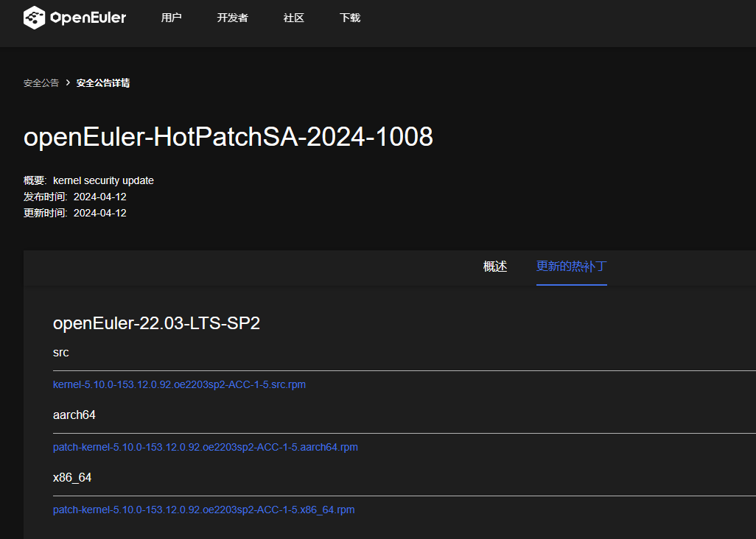Open the 开发者 navigation menu
Viewport: 756px width, 539px height.
click(232, 18)
